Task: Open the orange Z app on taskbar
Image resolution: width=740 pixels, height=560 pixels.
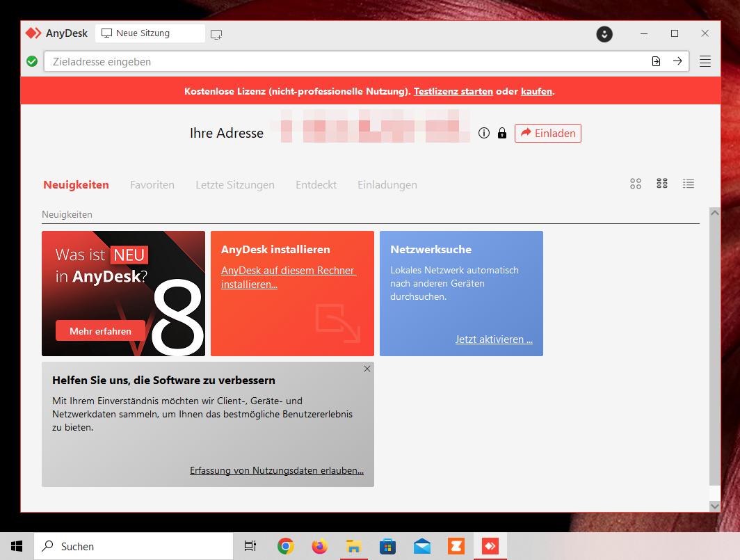Action: coord(456,546)
